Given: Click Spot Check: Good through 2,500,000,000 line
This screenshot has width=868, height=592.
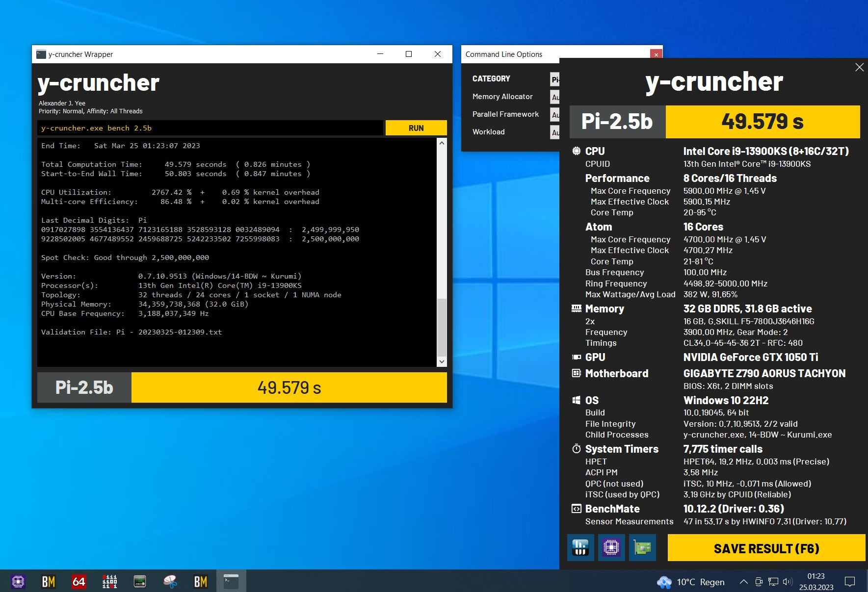Looking at the screenshot, I should tap(125, 257).
